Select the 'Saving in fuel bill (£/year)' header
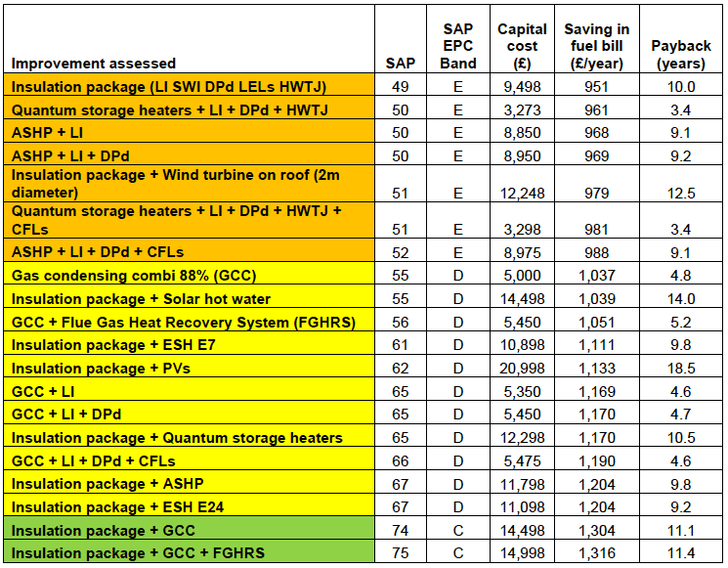The image size is (728, 568). tap(597, 46)
